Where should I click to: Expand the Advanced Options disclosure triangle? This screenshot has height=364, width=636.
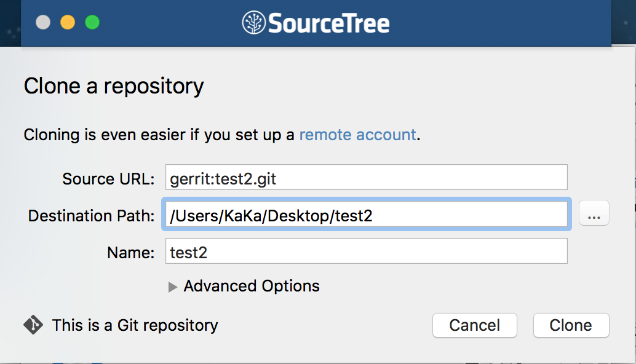(x=173, y=287)
